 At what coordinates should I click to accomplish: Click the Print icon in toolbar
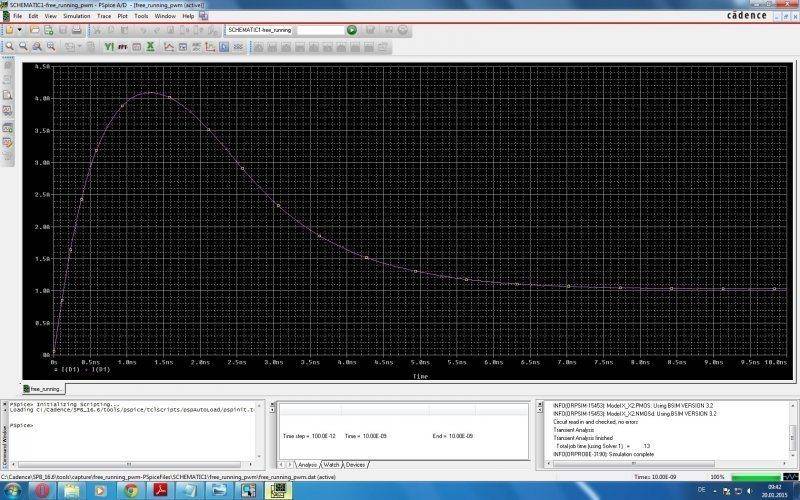[x=78, y=30]
